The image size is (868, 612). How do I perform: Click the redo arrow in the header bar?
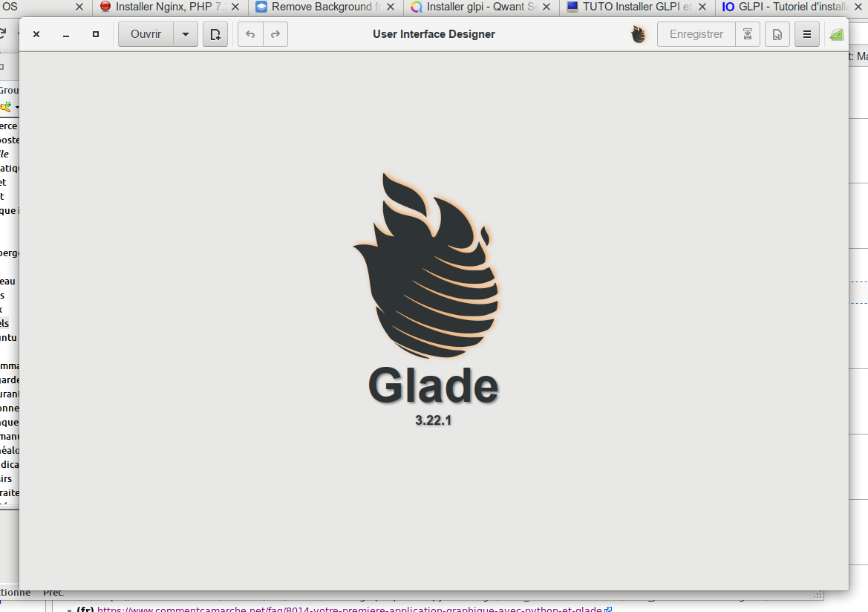[x=275, y=34]
